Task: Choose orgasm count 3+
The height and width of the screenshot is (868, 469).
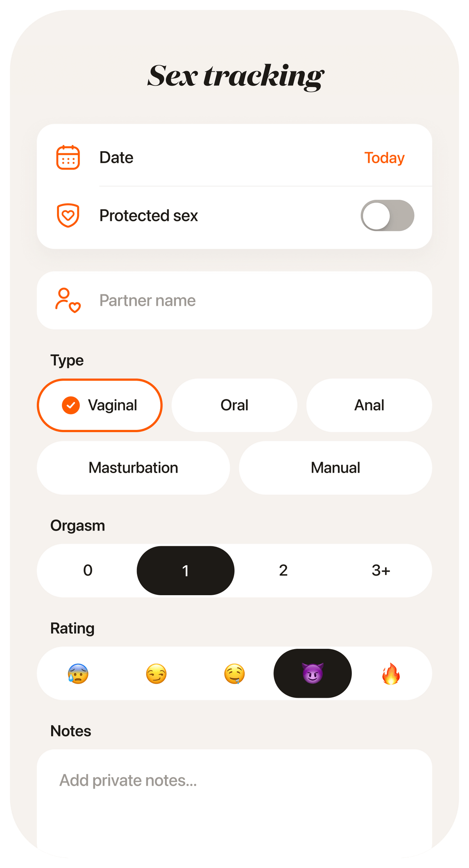Action: (x=381, y=571)
